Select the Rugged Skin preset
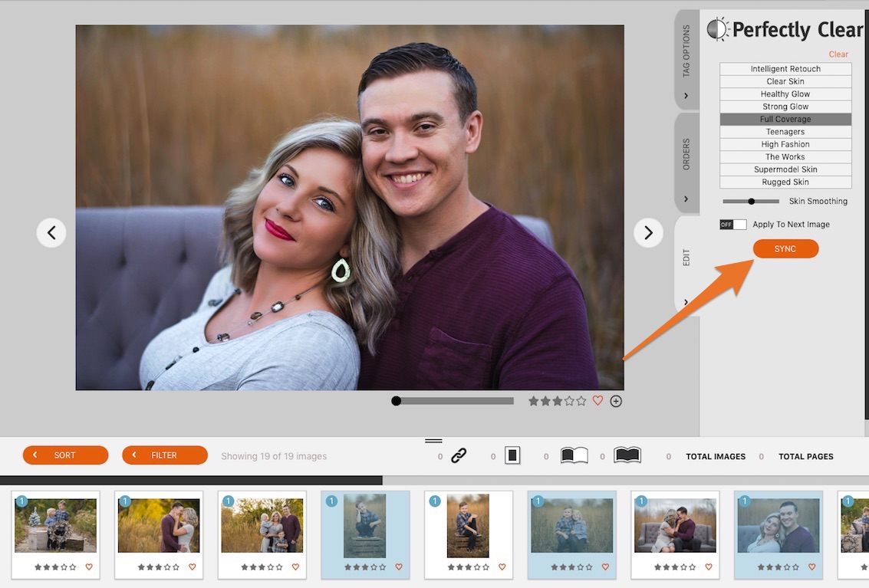This screenshot has height=588, width=869. (785, 182)
